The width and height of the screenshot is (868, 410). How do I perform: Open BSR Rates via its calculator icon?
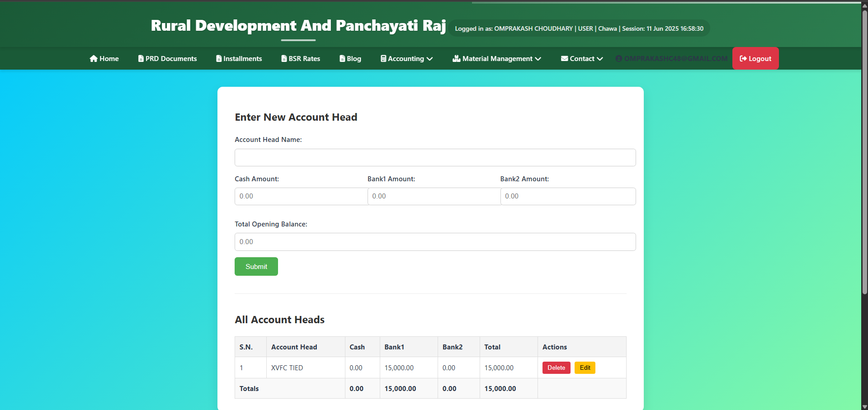point(283,58)
